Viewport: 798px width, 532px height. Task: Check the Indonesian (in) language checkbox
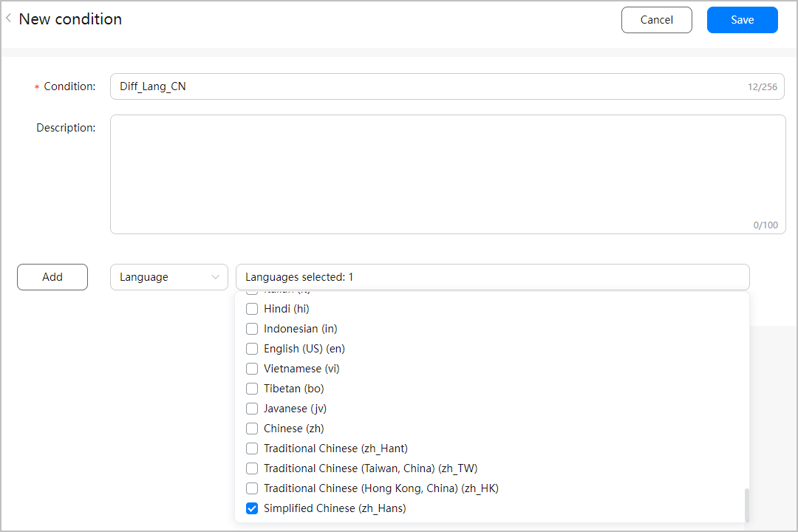pos(252,329)
